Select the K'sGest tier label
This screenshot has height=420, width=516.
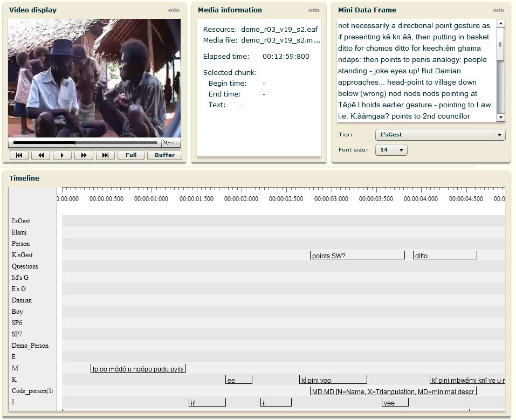tap(22, 255)
